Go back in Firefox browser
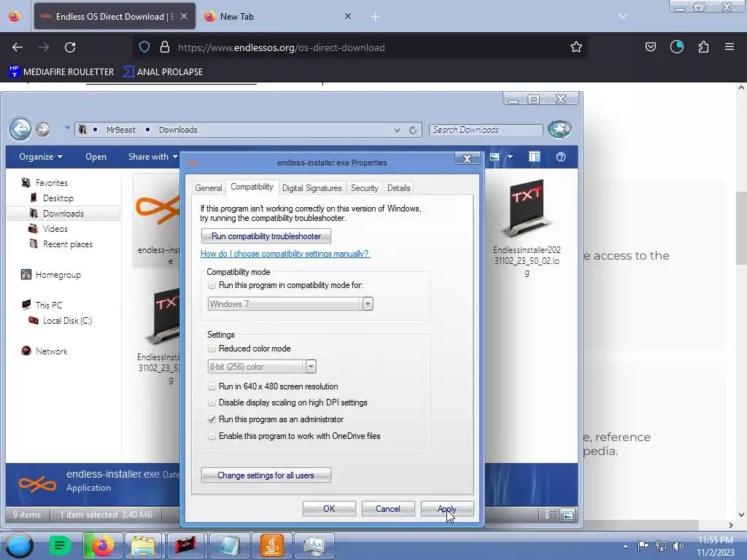 (x=18, y=47)
